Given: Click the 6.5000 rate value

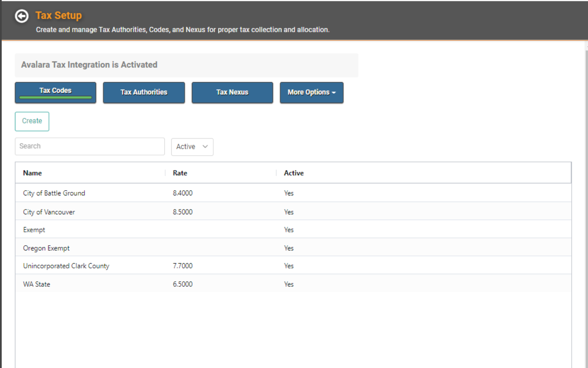Looking at the screenshot, I should point(183,284).
